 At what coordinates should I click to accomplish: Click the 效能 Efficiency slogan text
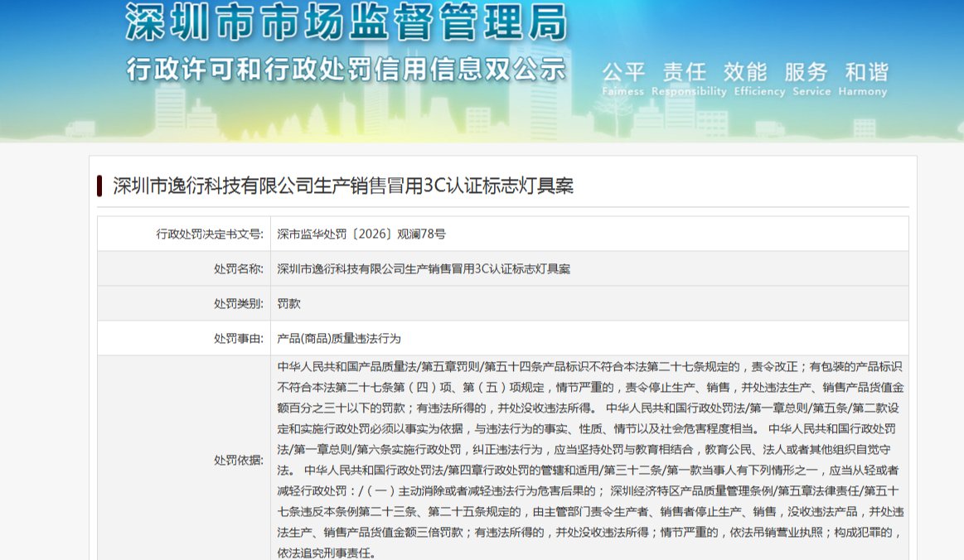click(759, 80)
